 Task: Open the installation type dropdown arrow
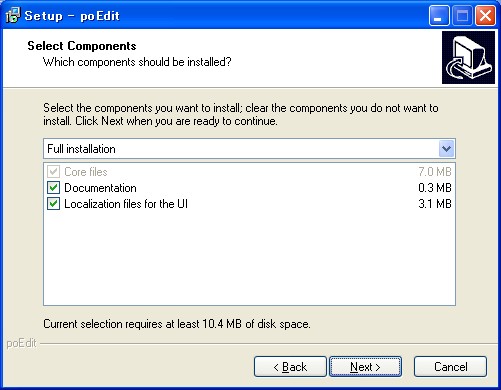click(x=446, y=149)
